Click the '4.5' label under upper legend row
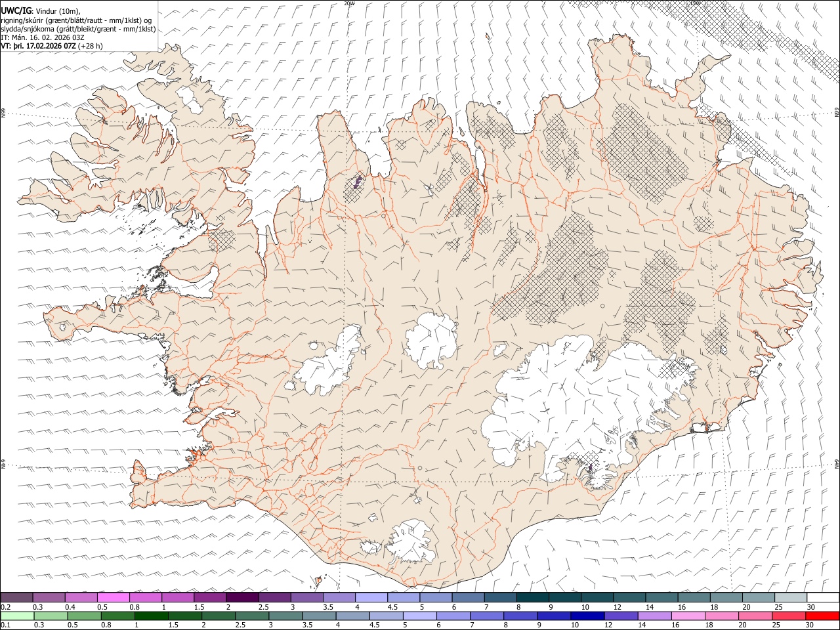840x630 pixels. [392, 607]
